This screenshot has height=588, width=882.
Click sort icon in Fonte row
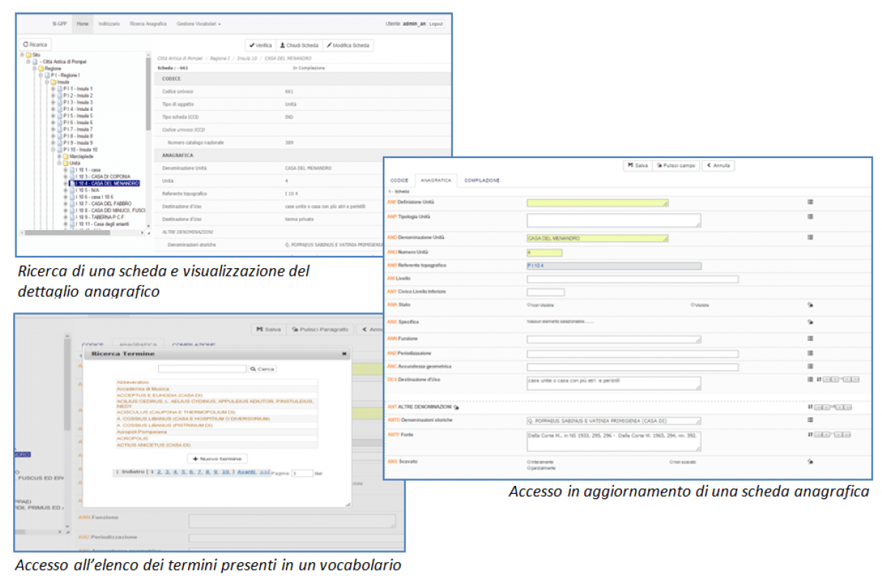pyautogui.click(x=810, y=434)
